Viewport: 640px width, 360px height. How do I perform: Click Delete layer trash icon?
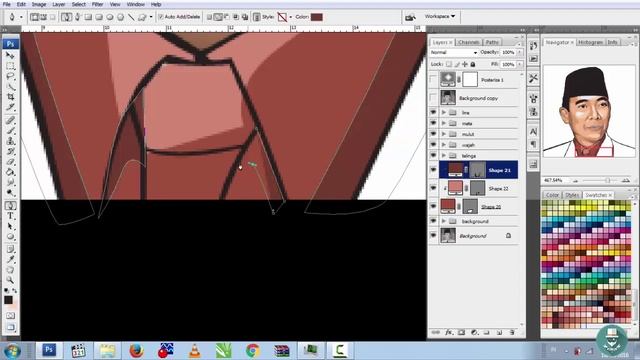(512, 333)
